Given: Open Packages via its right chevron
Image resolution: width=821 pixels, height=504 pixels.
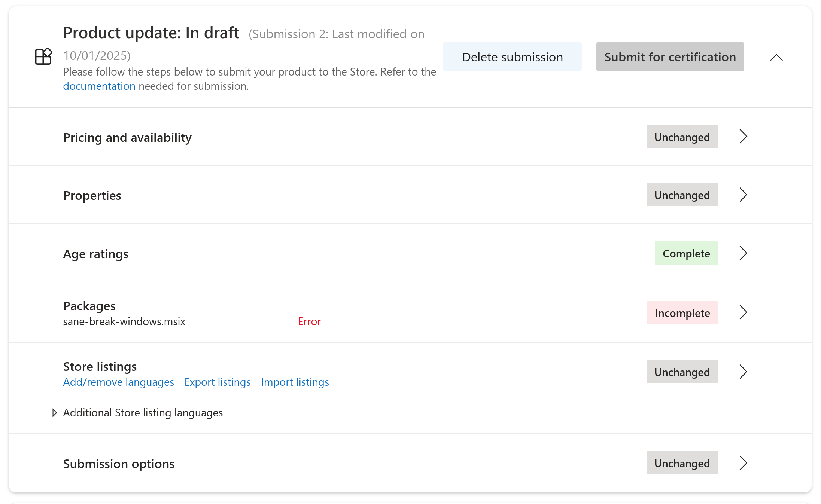Looking at the screenshot, I should tap(743, 312).
